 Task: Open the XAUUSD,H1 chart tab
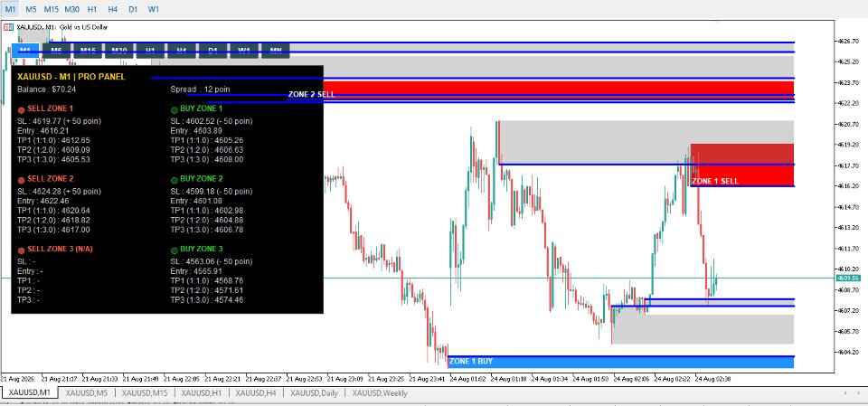point(202,393)
